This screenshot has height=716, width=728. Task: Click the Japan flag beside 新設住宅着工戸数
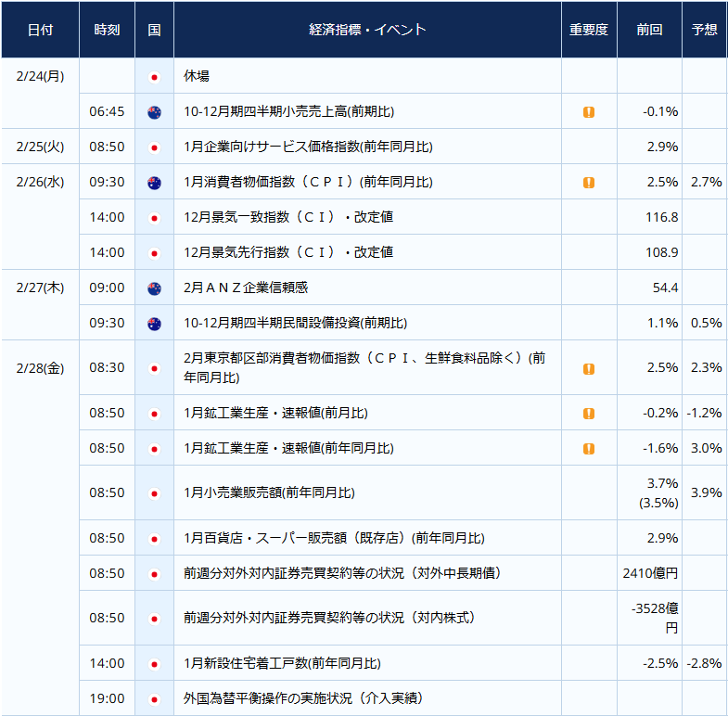[x=154, y=664]
